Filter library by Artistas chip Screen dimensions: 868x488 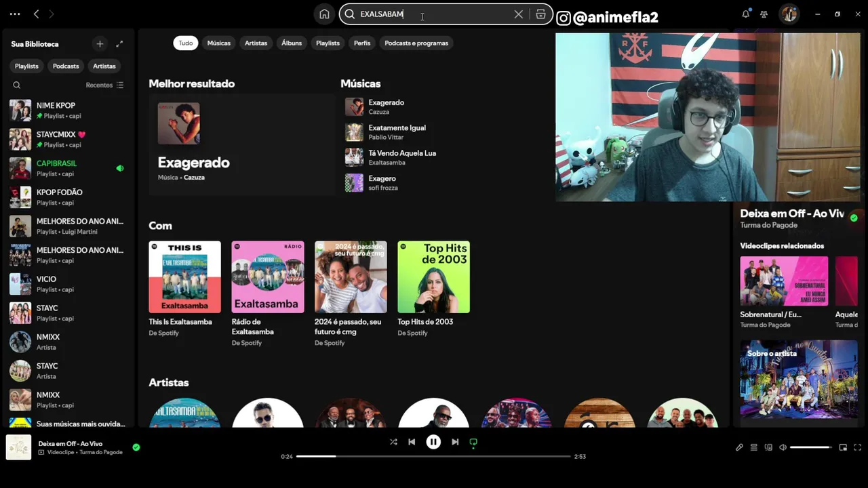(x=104, y=66)
